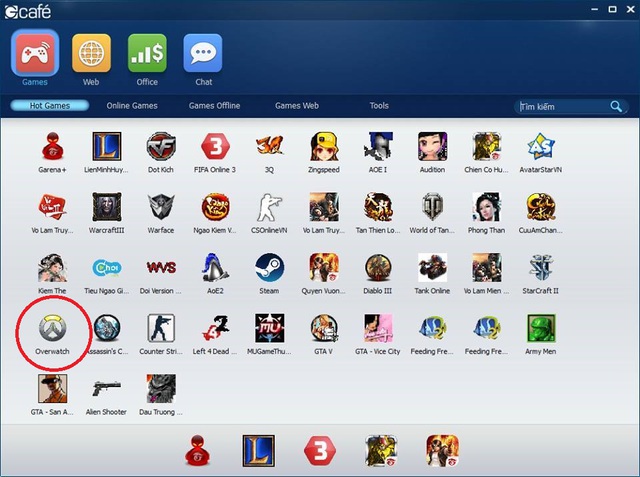Image resolution: width=640 pixels, height=477 pixels.
Task: Open Overwatch
Action: 52,334
